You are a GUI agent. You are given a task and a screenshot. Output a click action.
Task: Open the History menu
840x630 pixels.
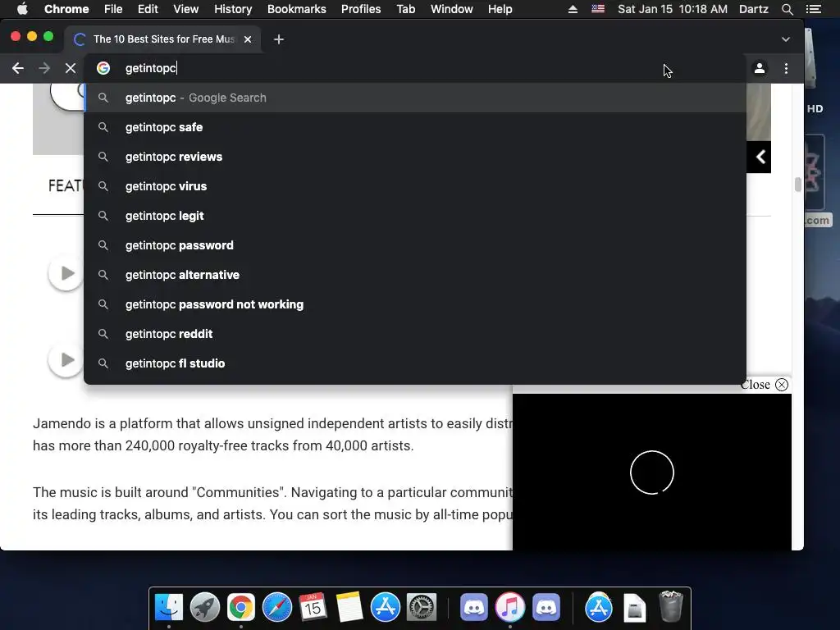tap(233, 9)
